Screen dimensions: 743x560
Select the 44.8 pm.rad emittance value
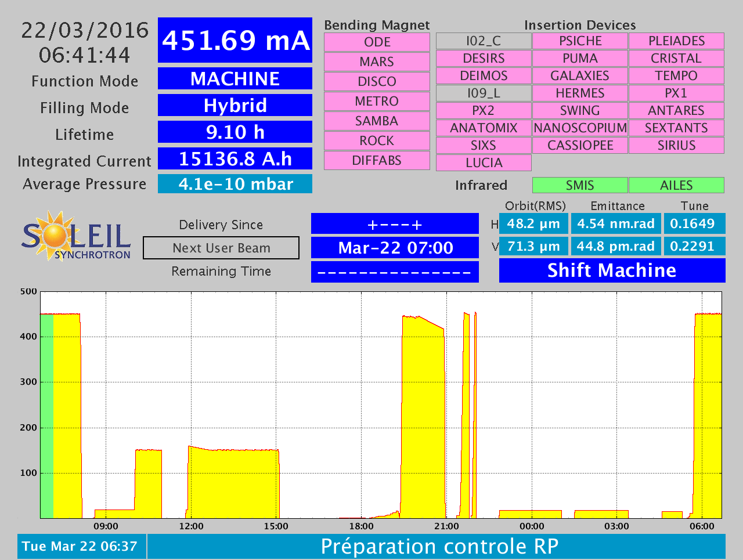click(x=616, y=246)
